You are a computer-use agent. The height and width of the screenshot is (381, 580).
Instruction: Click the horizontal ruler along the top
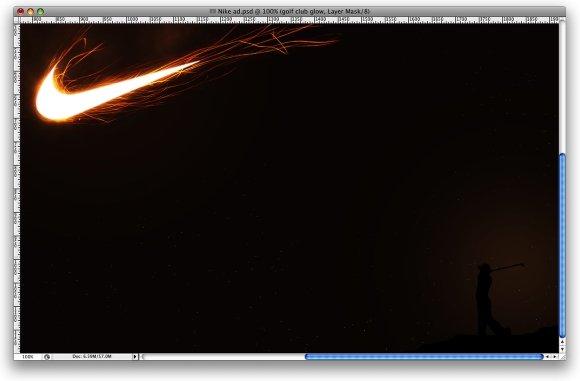(x=289, y=20)
